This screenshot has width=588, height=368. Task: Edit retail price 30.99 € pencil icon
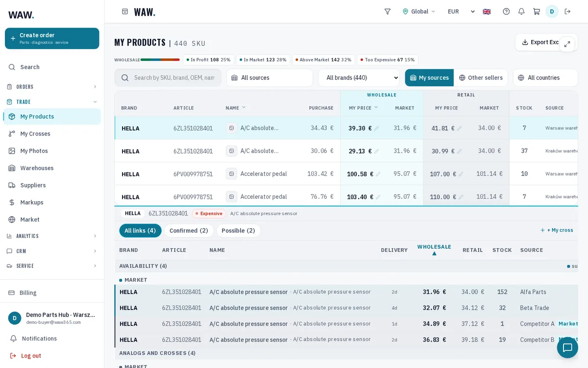(459, 151)
